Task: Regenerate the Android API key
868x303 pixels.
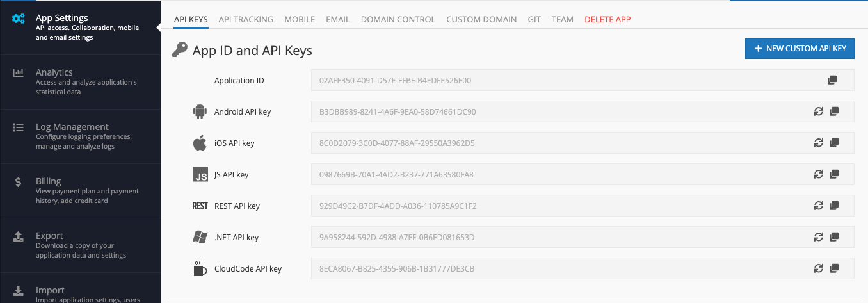Action: tap(818, 111)
